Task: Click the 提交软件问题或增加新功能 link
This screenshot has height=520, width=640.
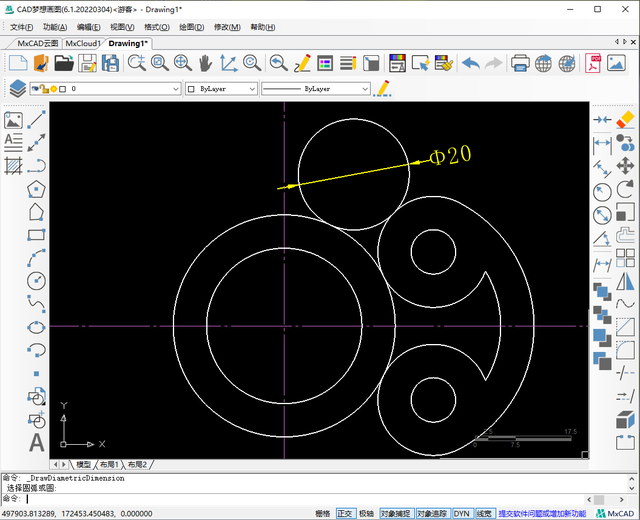Action: (541, 513)
